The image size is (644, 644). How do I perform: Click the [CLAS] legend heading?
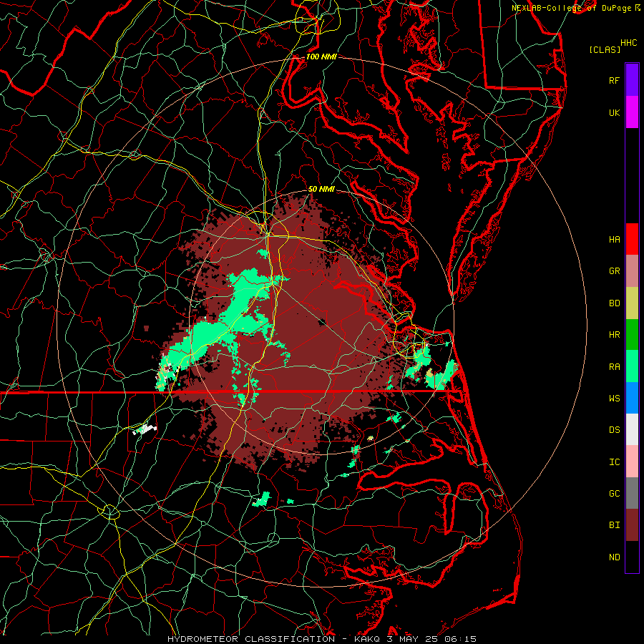point(605,49)
